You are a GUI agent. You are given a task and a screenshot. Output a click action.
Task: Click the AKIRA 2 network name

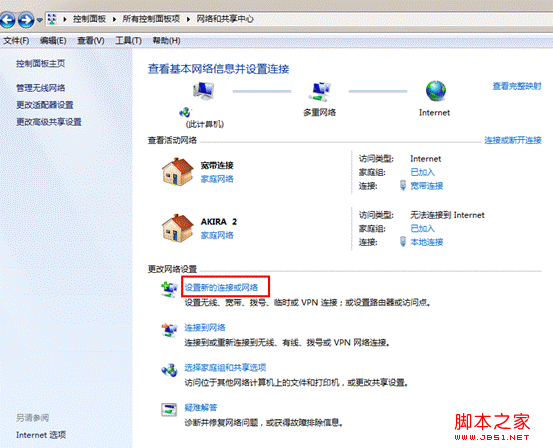(x=219, y=222)
